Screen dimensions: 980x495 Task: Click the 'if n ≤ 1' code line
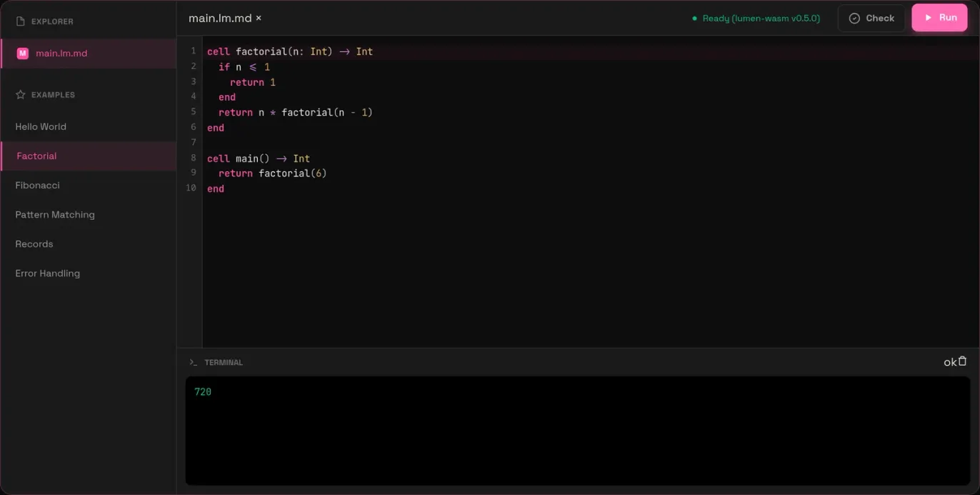click(244, 67)
